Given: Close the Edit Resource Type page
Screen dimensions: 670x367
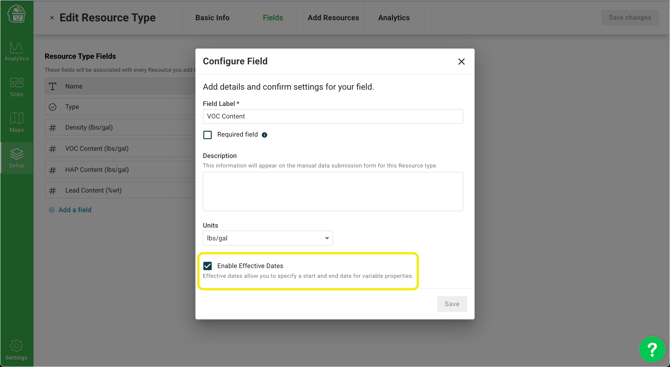Looking at the screenshot, I should tap(52, 18).
